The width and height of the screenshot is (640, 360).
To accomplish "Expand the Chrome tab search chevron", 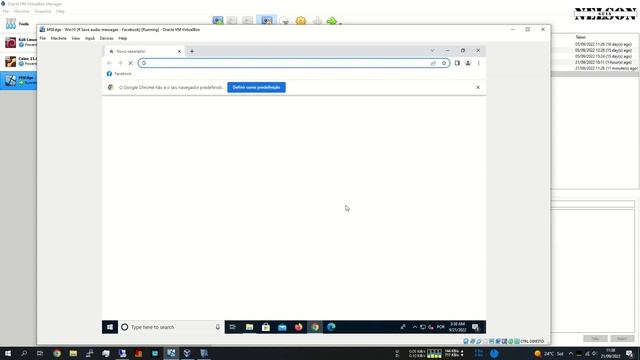I will tap(432, 51).
